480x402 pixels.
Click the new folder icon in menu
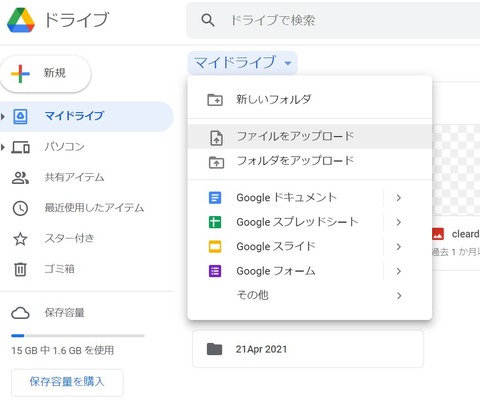[215, 100]
